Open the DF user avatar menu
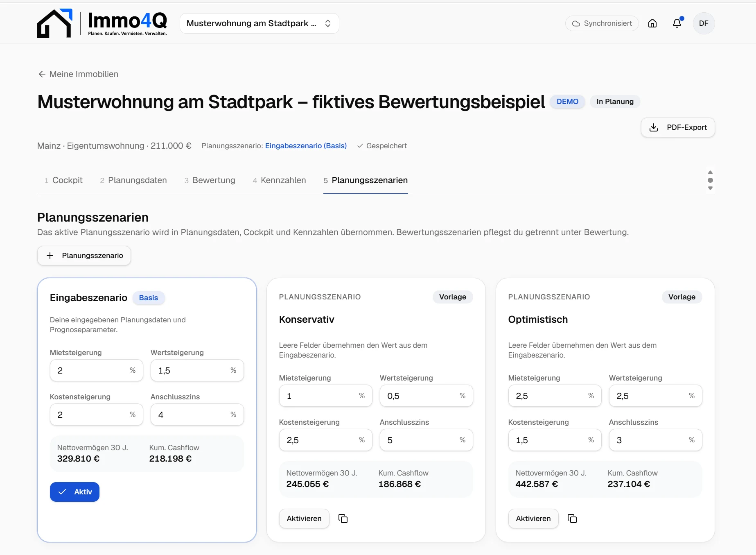This screenshot has height=555, width=756. click(704, 23)
